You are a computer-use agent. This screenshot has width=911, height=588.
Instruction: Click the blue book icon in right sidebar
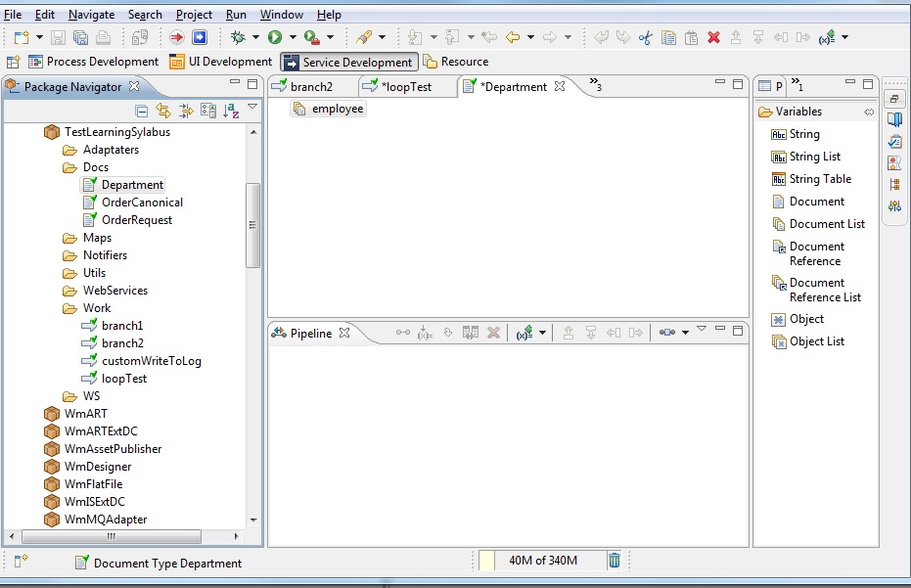894,120
